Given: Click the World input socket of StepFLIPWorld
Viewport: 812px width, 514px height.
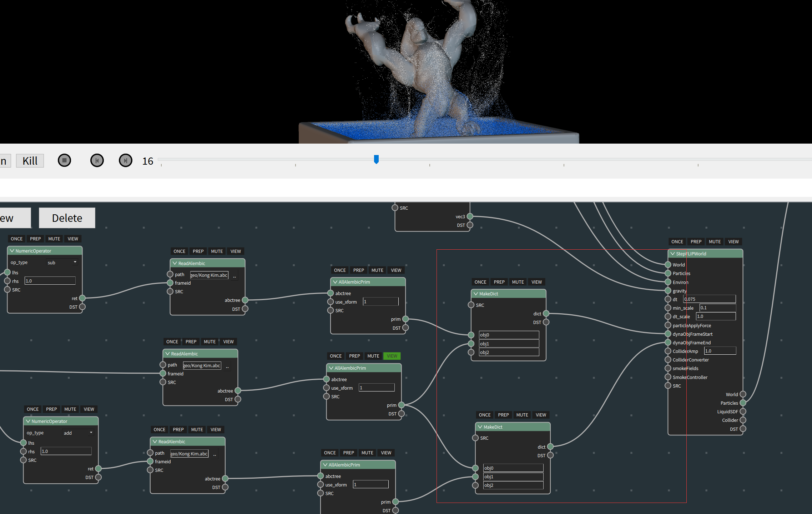Looking at the screenshot, I should pos(668,265).
